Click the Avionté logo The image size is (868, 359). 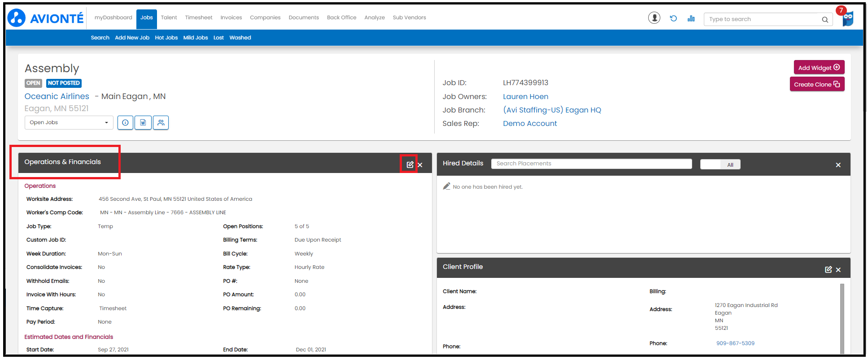tap(45, 18)
